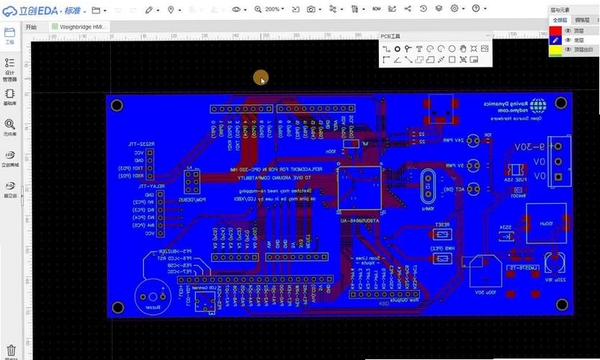
Task: Open the routing tools dropdown menu
Action: tap(336, 9)
